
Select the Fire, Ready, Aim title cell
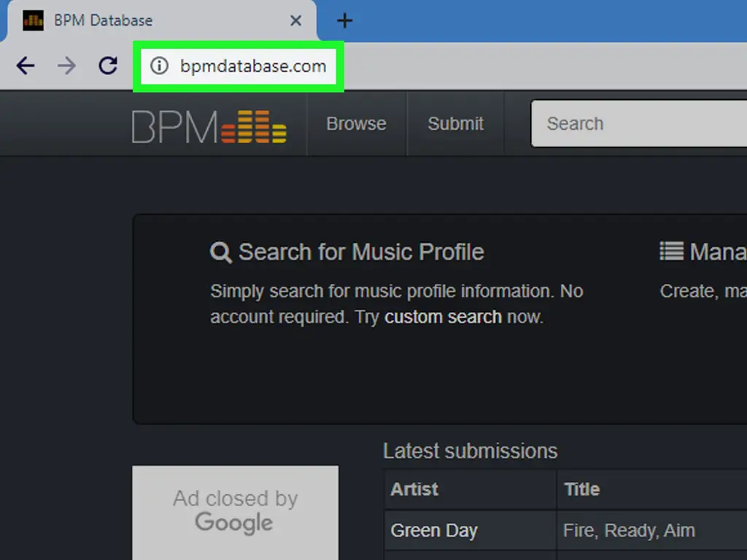[651, 531]
